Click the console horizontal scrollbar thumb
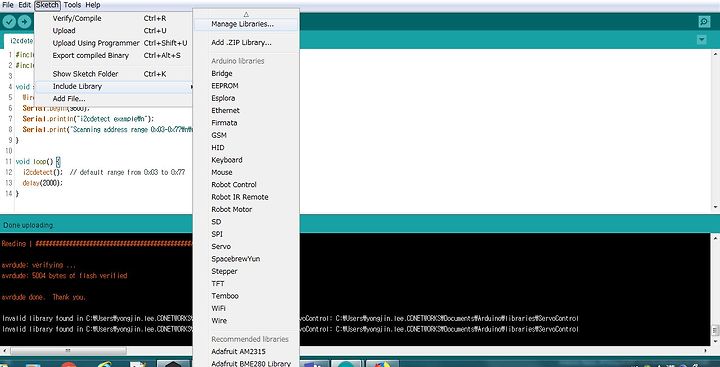The height and width of the screenshot is (367, 720). click(x=68, y=350)
